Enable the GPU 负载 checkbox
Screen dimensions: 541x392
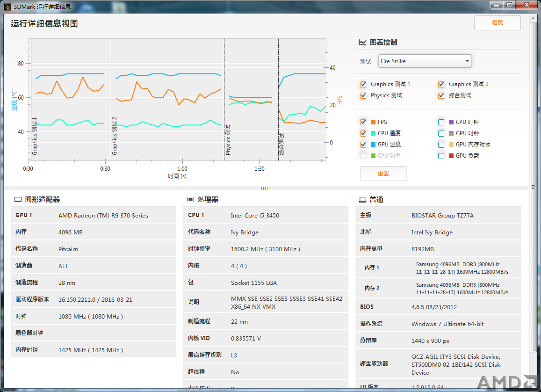pos(441,156)
